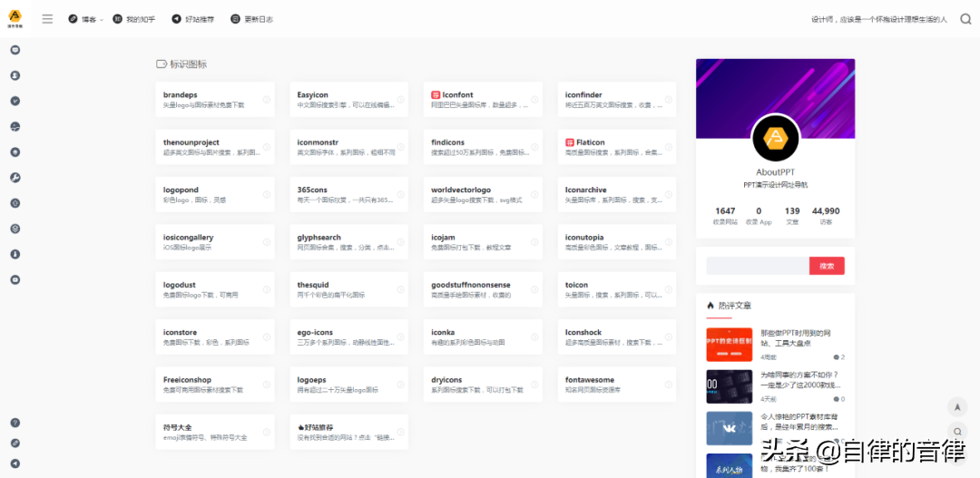Click the arrow icon on the toicon card
This screenshot has width=980, height=478.
(x=669, y=289)
